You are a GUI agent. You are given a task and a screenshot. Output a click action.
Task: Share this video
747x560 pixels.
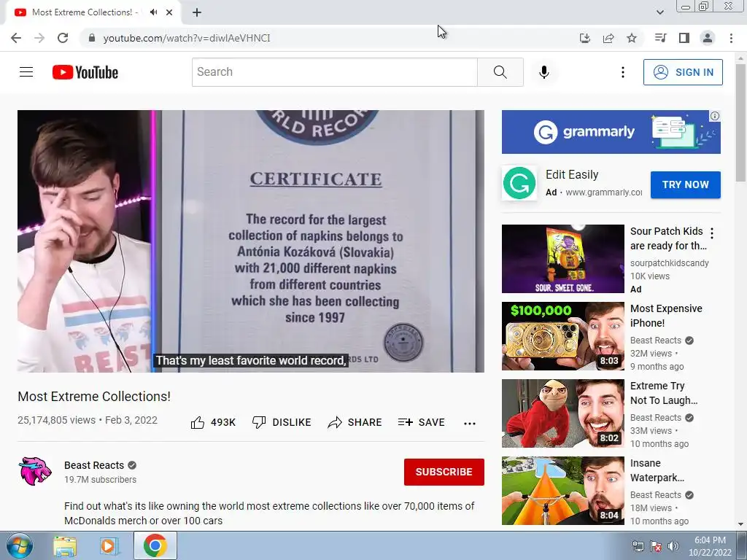tap(355, 422)
